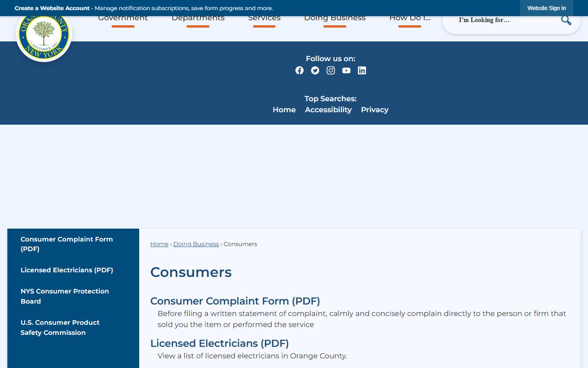The height and width of the screenshot is (368, 588).
Task: Click the LinkedIn icon
Action: coord(362,70)
